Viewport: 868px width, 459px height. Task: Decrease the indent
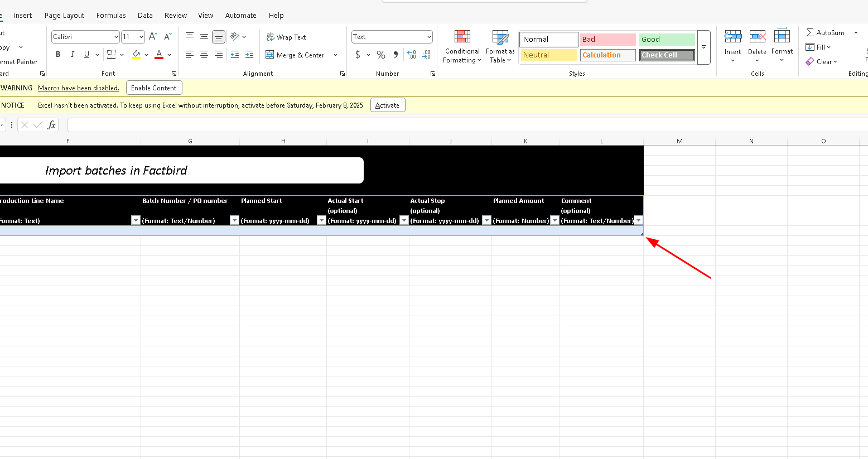[x=235, y=55]
